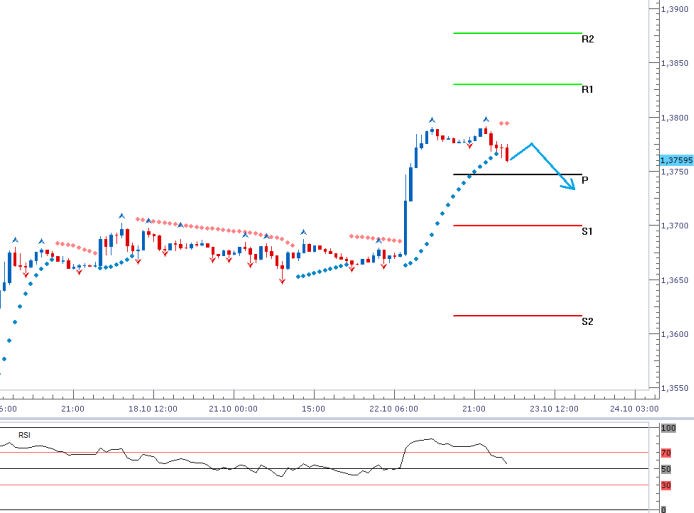Click the R2 resistance level label
The height and width of the screenshot is (513, 694).
click(x=587, y=39)
